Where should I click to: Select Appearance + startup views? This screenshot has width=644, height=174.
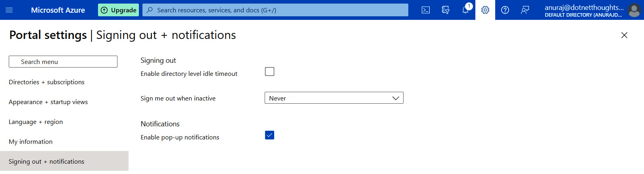pos(48,102)
